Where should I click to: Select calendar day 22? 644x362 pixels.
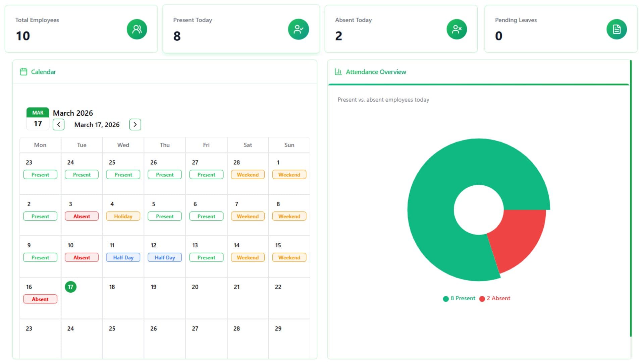278,287
